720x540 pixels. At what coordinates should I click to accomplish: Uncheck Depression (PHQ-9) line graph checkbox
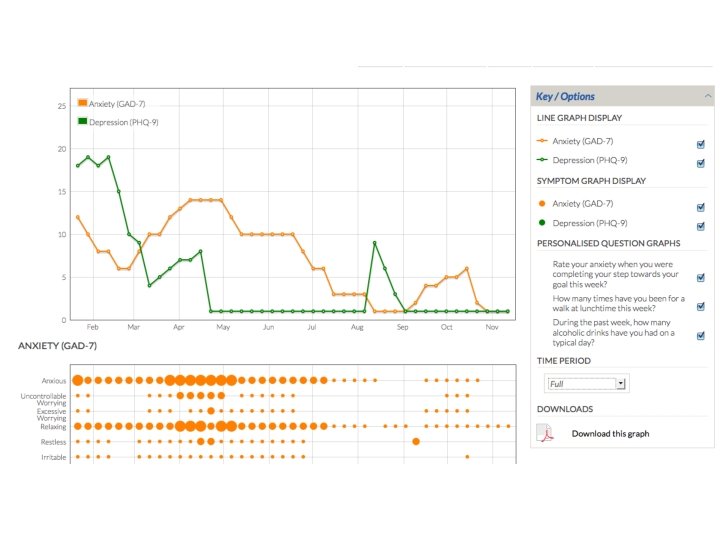701,163
